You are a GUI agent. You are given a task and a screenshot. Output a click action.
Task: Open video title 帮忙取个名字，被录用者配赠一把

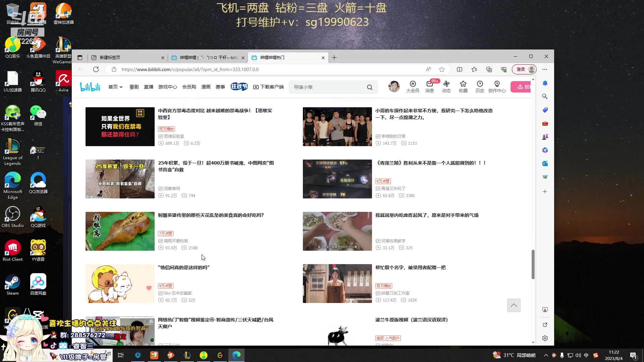(x=411, y=267)
